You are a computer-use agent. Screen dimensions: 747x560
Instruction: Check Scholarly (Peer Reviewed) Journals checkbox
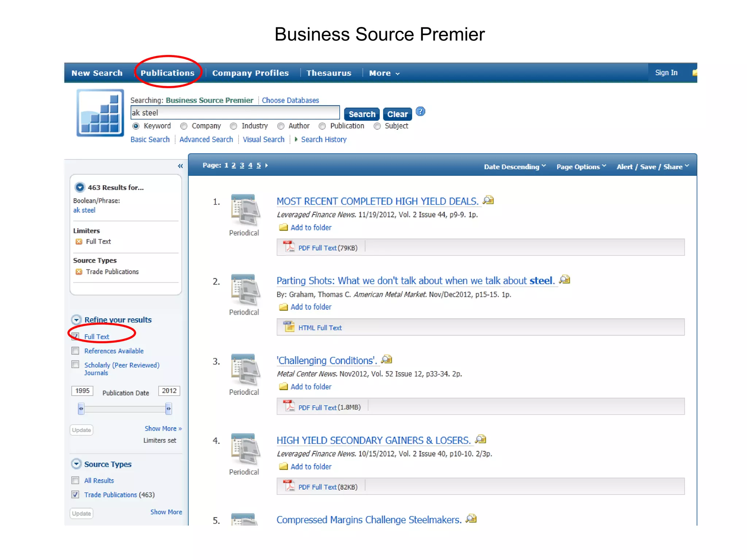[x=75, y=365]
